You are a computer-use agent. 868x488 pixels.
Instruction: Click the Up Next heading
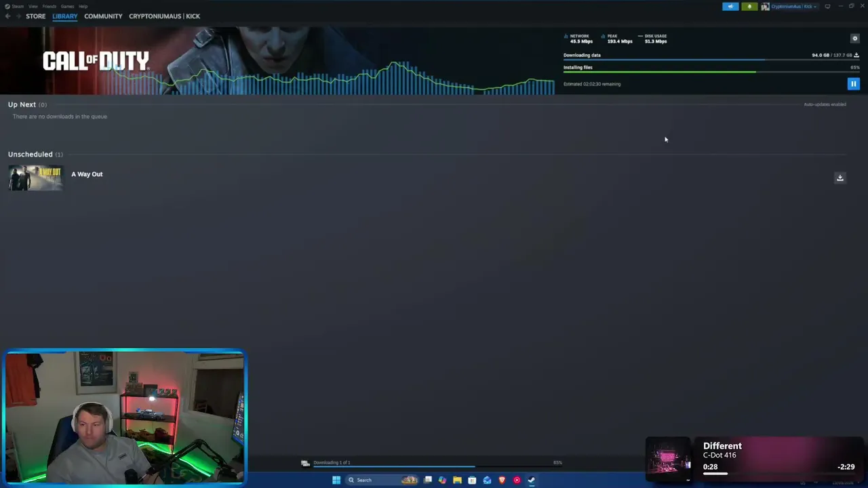22,104
